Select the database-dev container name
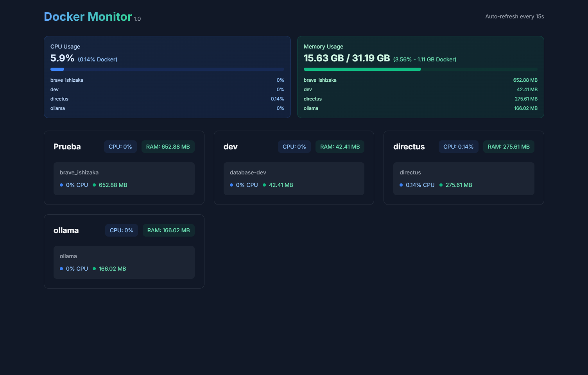 tap(248, 172)
